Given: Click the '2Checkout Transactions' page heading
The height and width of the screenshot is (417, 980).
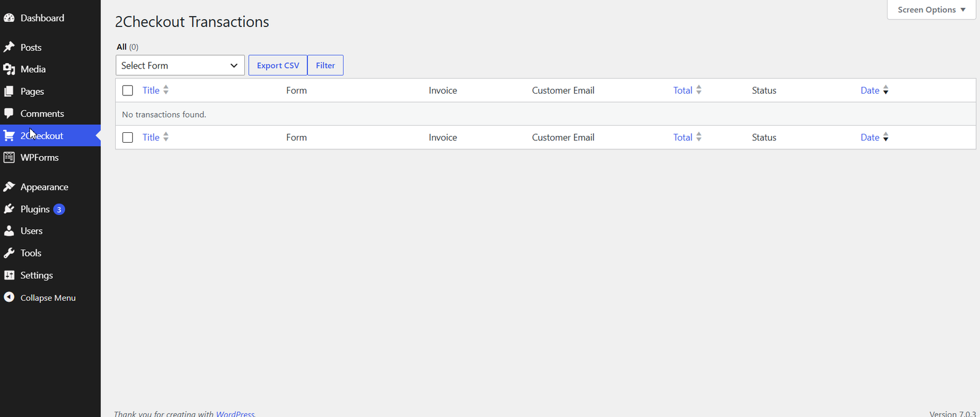Looking at the screenshot, I should point(192,22).
